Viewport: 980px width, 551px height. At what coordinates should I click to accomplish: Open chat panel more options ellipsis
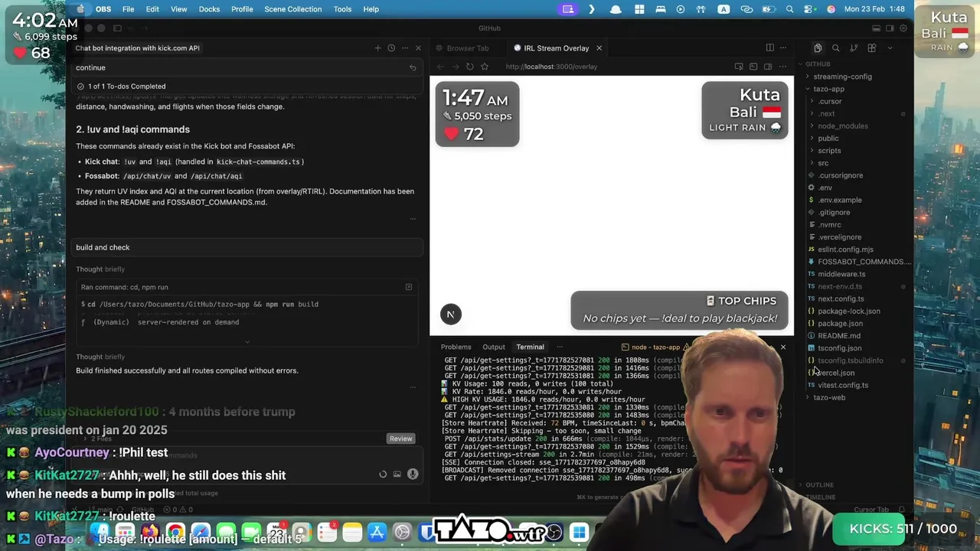405,48
